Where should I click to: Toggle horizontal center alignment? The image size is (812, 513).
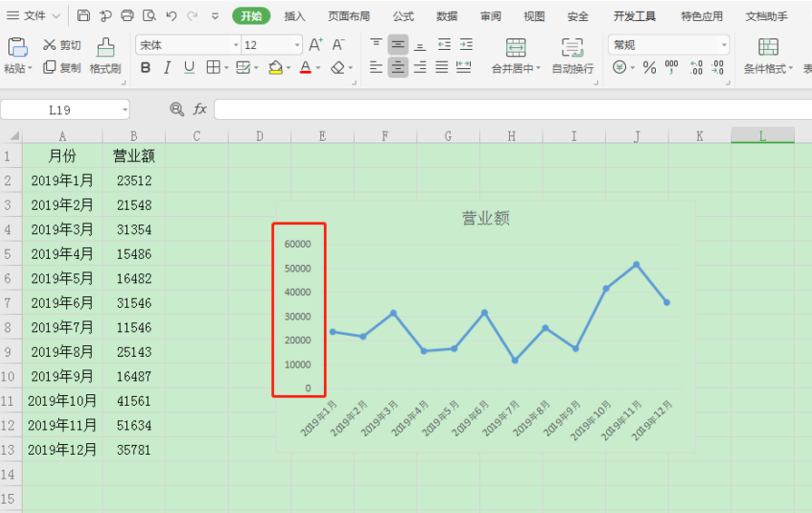click(397, 67)
